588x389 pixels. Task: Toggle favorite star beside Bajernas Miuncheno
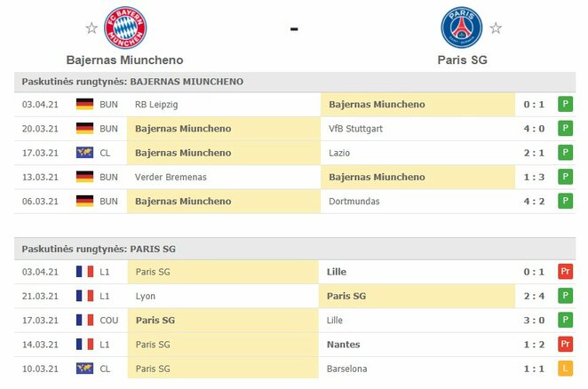(x=91, y=28)
